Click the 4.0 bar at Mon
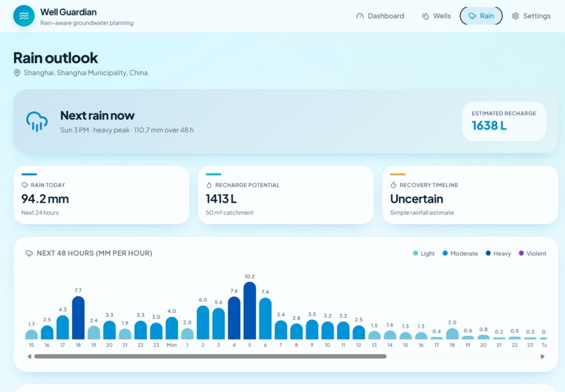 (x=172, y=328)
